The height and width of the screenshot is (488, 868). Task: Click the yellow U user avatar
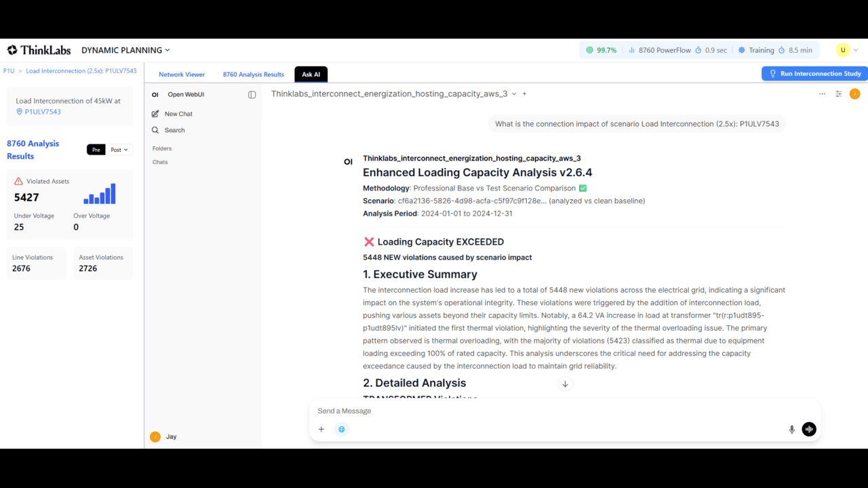tap(843, 50)
